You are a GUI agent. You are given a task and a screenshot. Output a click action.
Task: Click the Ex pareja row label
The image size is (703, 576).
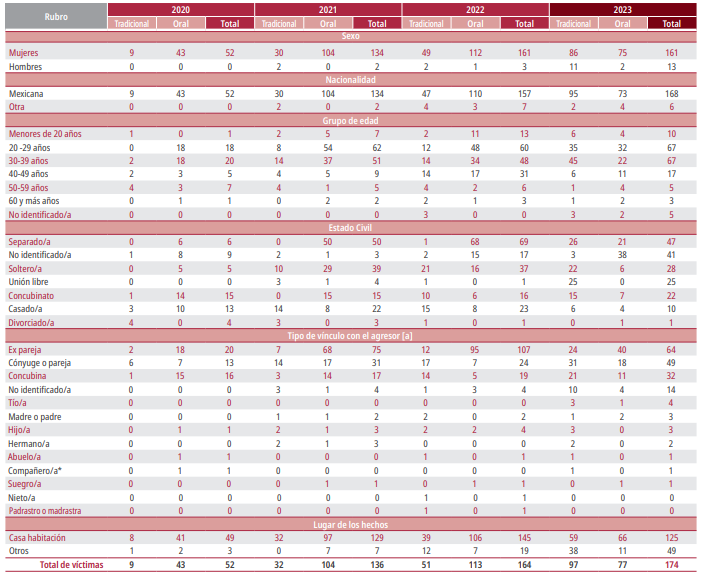point(26,350)
